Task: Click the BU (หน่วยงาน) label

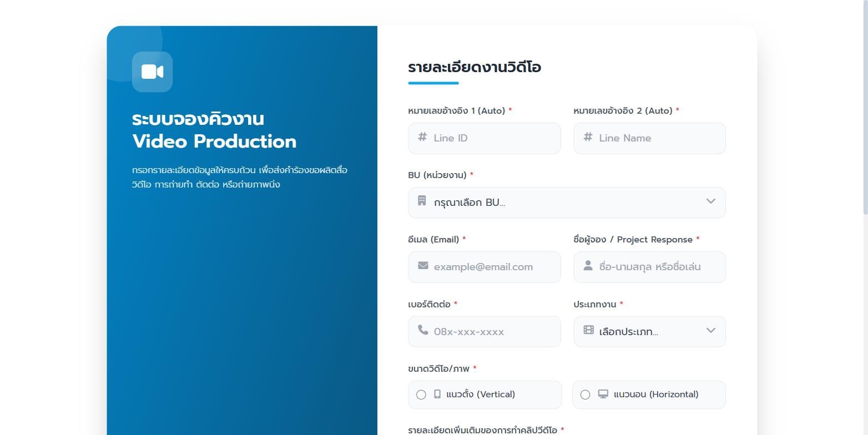Action: [437, 175]
